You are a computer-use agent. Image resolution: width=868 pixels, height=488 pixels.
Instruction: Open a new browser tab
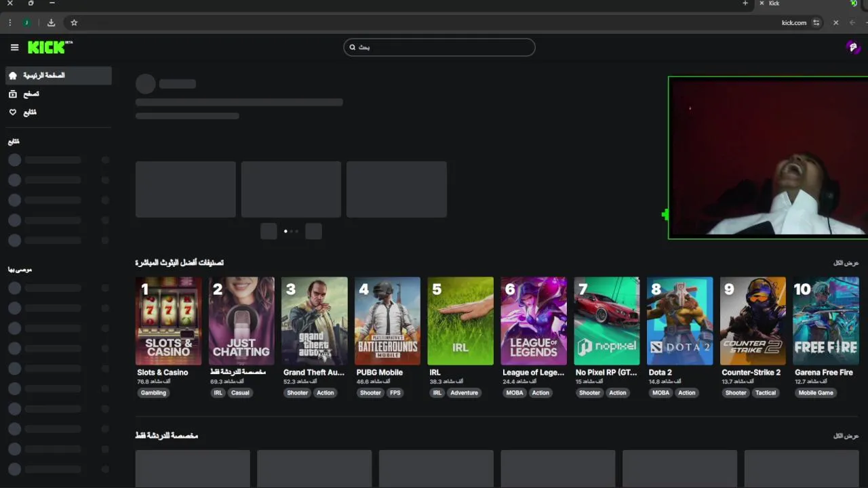[x=745, y=3]
